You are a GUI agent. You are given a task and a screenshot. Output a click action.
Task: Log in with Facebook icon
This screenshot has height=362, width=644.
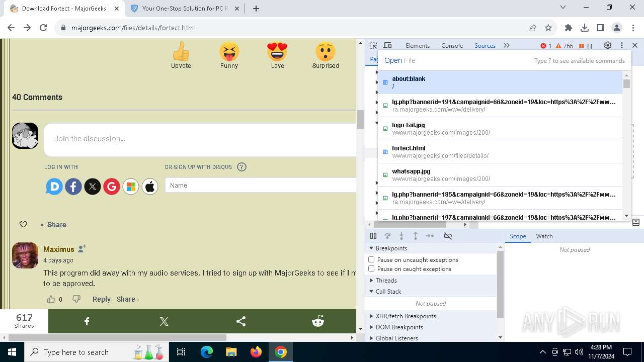click(73, 187)
